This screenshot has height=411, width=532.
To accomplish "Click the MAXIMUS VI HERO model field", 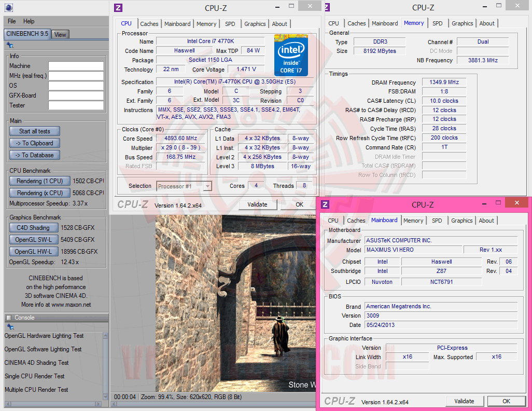I will [x=414, y=250].
